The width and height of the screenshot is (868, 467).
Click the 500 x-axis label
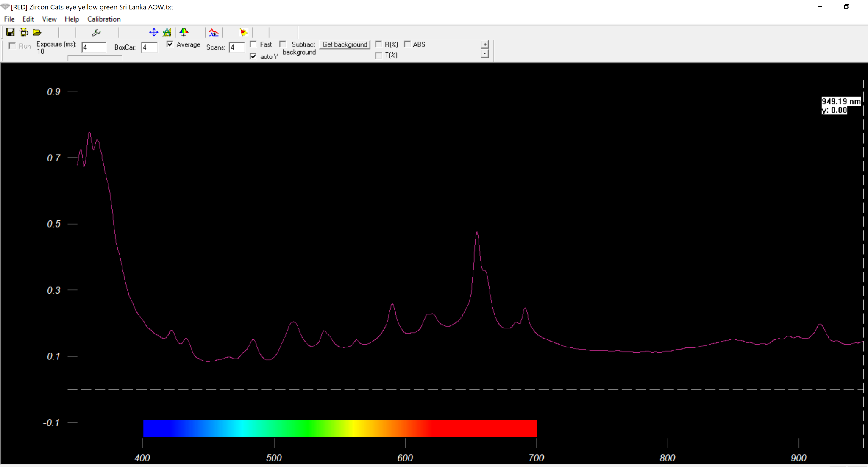(274, 458)
